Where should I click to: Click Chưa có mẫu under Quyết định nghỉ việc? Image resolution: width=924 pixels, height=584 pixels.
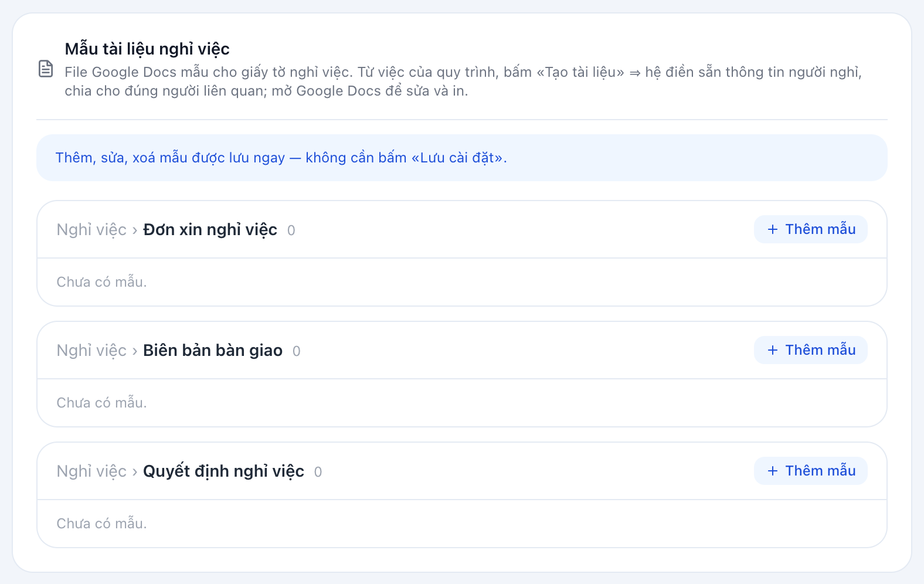(101, 524)
